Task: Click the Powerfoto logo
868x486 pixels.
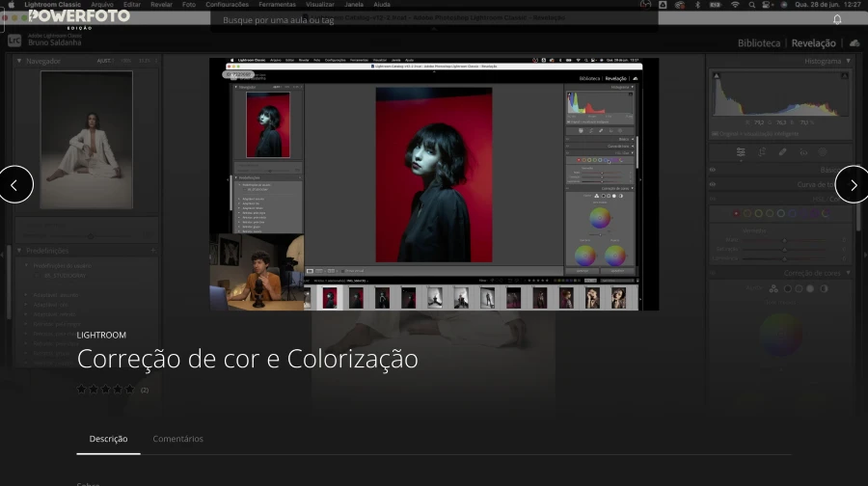Action: pyautogui.click(x=79, y=18)
